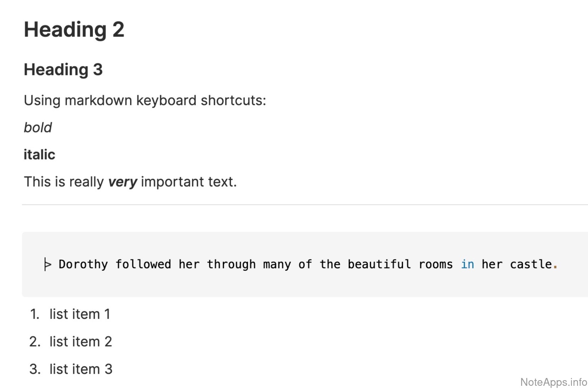Screen dimensions: 588x389
Task: Click the '>' character starting the code line
Action: point(48,264)
